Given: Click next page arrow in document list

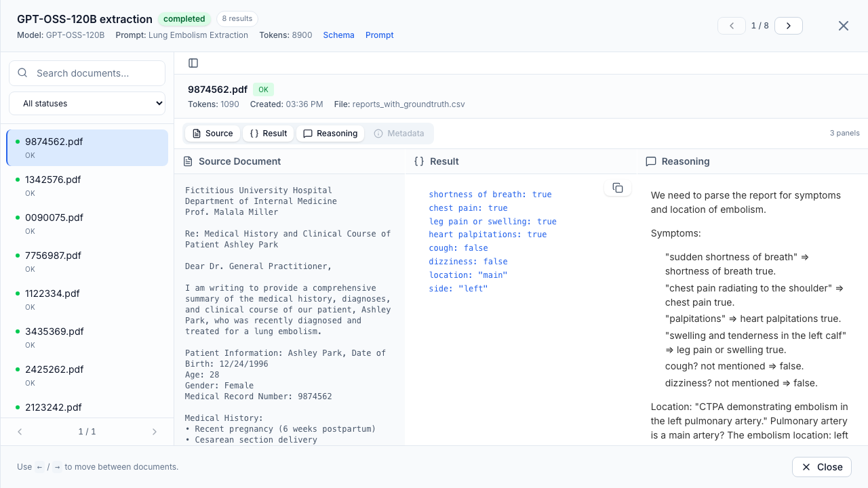Looking at the screenshot, I should coord(155,432).
